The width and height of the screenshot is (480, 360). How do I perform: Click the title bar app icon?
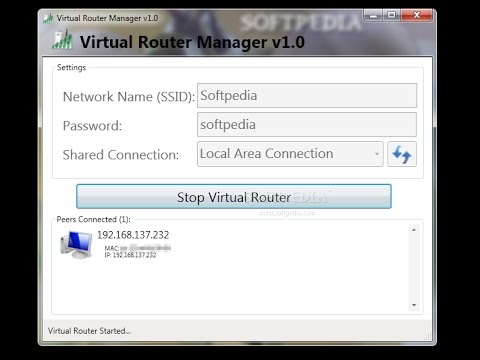(x=48, y=18)
